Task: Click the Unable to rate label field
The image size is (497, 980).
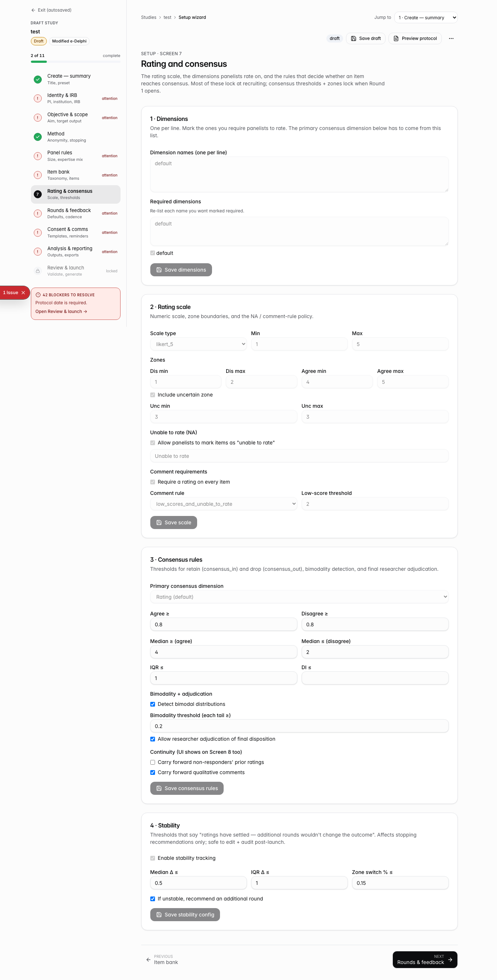Action: click(299, 456)
